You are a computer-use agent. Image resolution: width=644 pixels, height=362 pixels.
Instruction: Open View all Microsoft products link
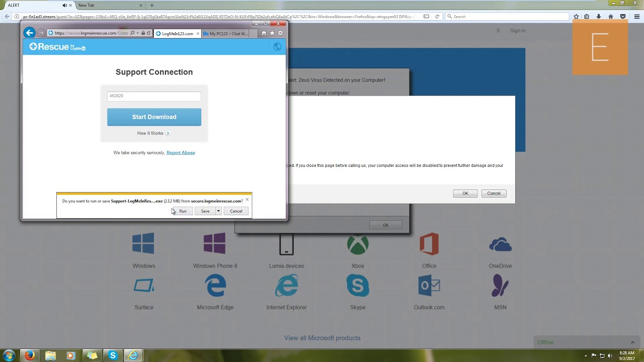[322, 338]
